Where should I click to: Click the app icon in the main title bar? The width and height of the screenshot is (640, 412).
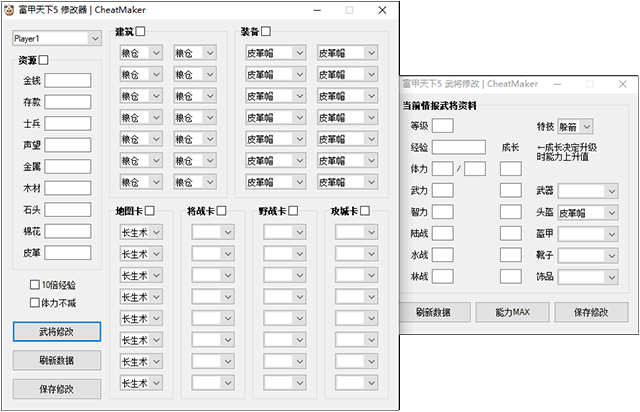pyautogui.click(x=9, y=10)
